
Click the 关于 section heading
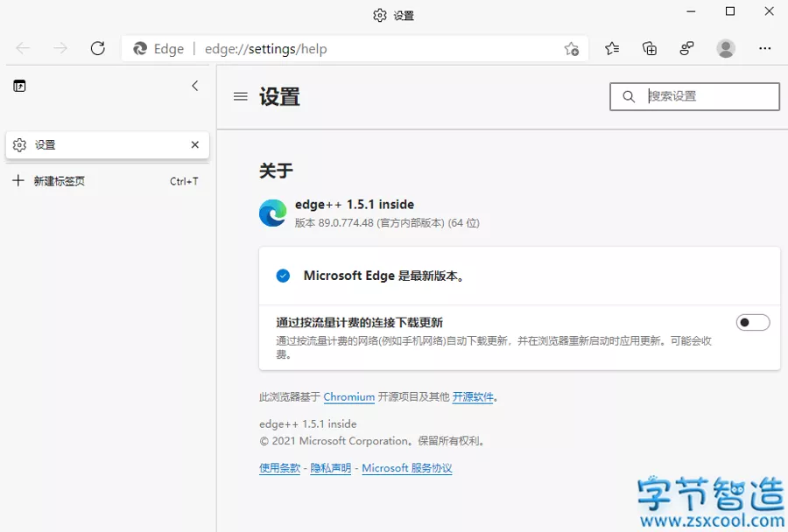[x=276, y=171]
